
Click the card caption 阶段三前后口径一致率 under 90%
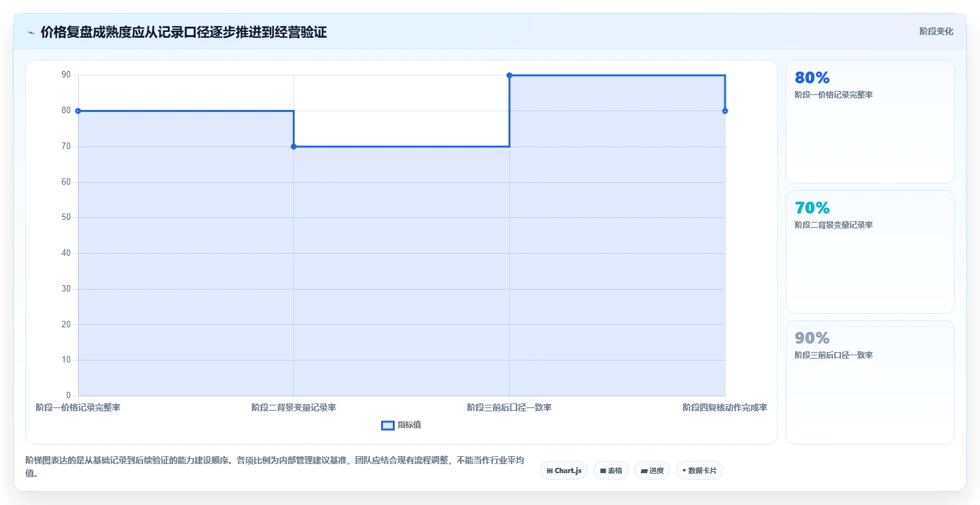coord(834,355)
